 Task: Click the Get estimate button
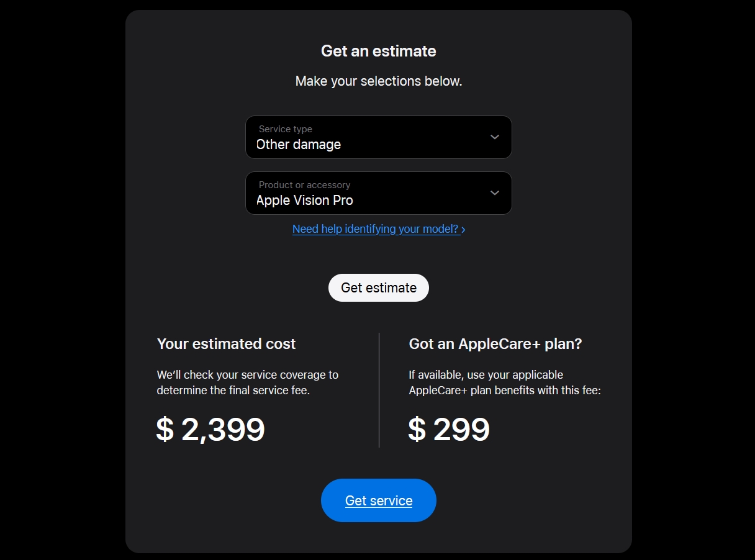(x=379, y=288)
